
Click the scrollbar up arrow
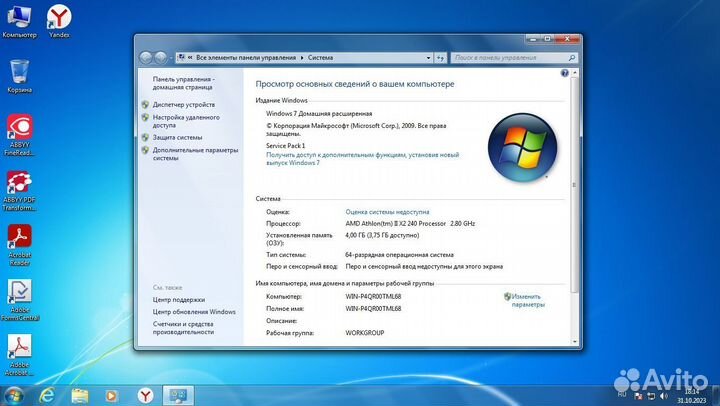click(x=574, y=73)
